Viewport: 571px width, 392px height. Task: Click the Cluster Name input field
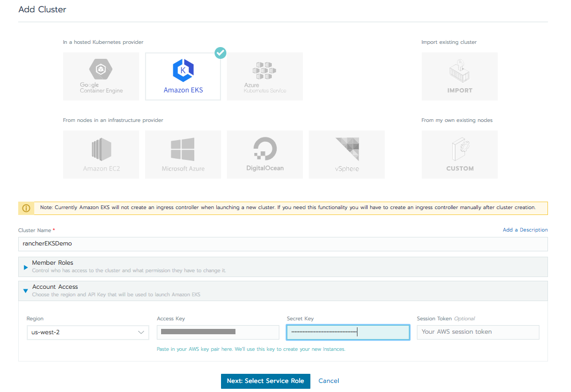coord(283,244)
